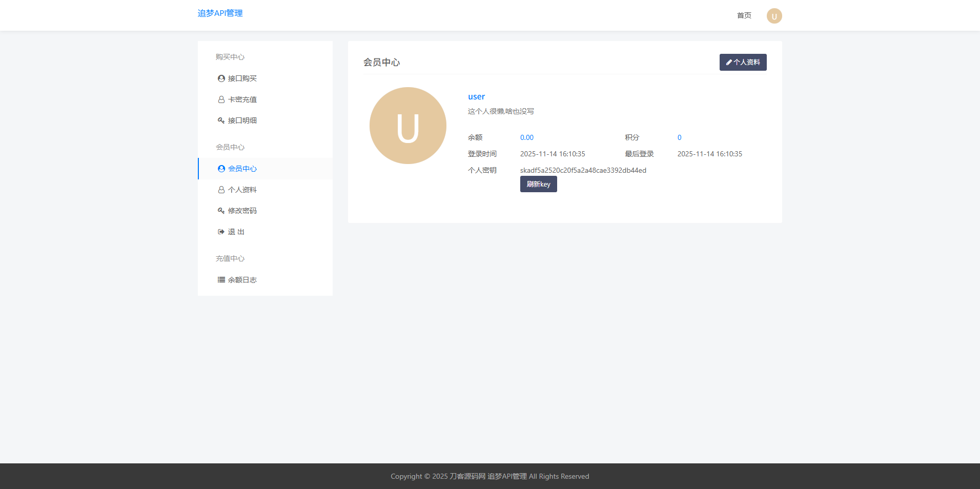This screenshot has width=980, height=489.
Task: Click the profile icon beside 个人资料 in sidebar
Action: (221, 190)
